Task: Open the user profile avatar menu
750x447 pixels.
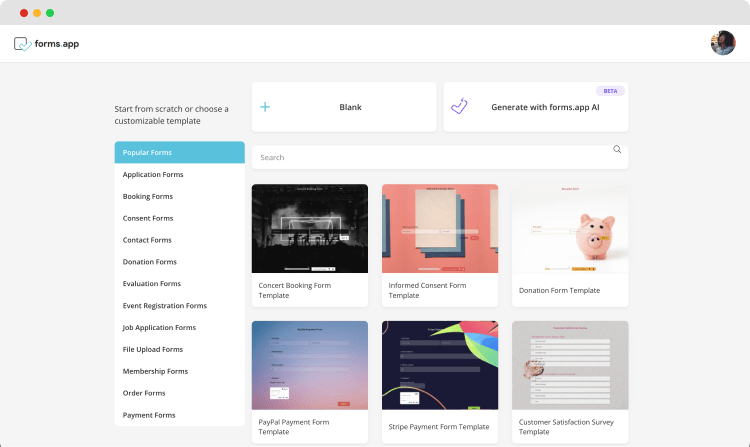Action: 722,43
